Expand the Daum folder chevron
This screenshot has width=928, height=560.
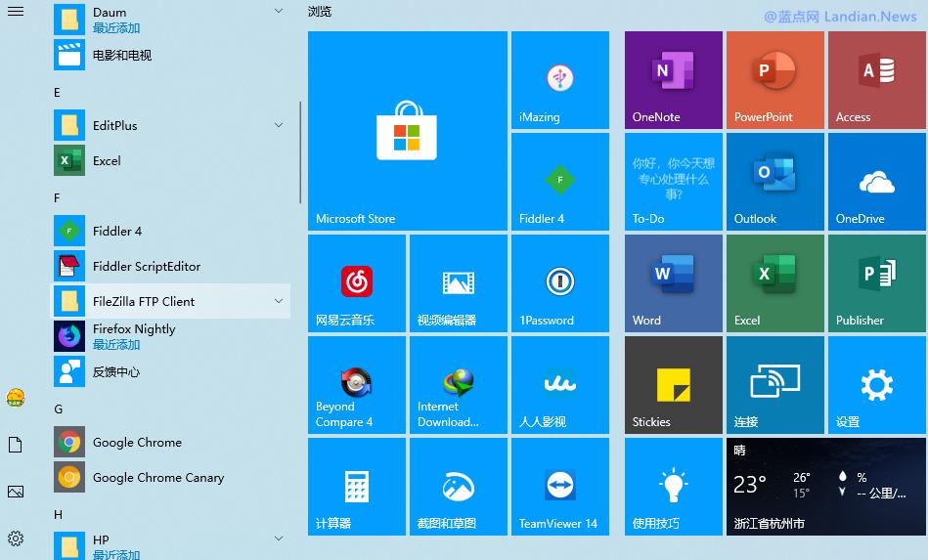click(x=279, y=11)
